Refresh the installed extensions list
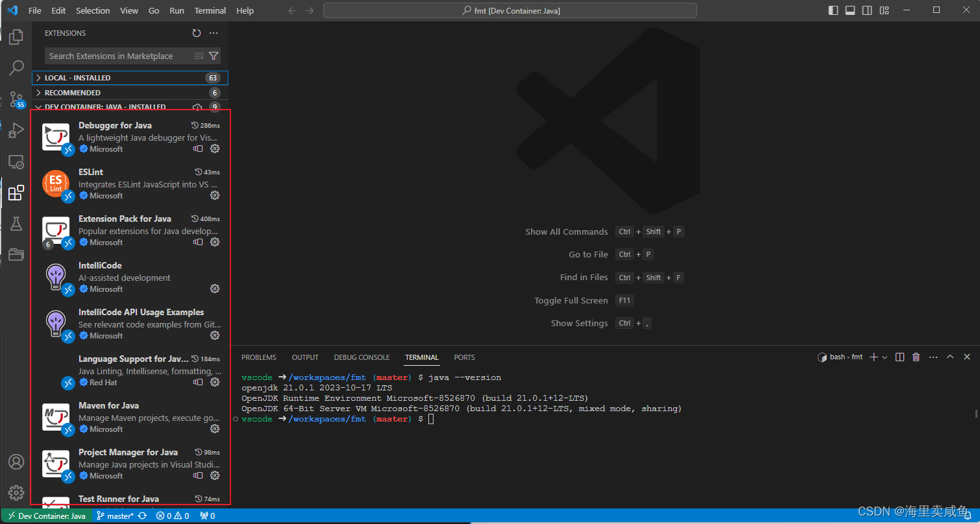The image size is (980, 524). point(197,33)
